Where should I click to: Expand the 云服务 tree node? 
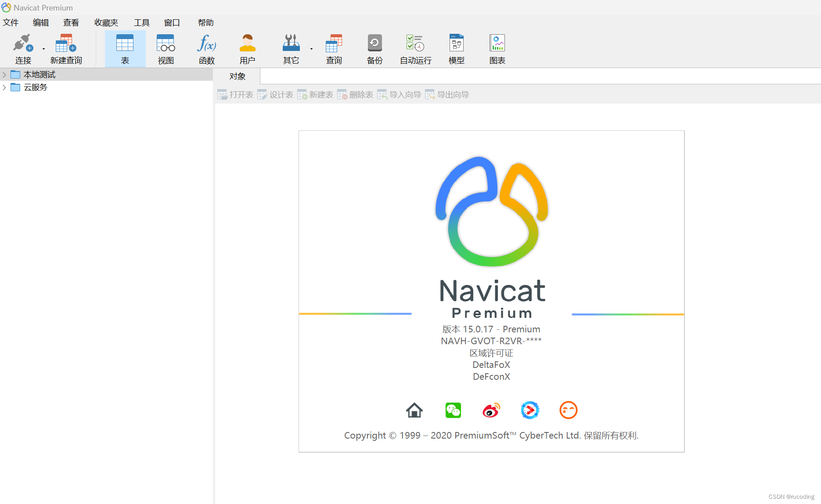click(x=4, y=87)
